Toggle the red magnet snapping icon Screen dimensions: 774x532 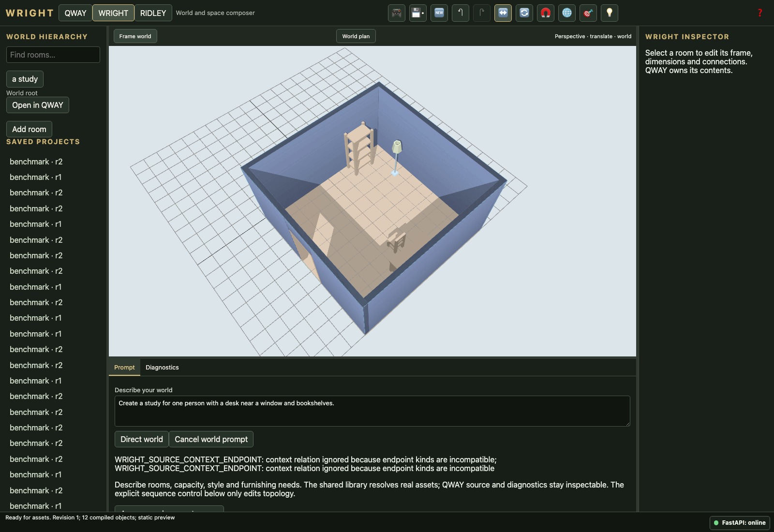546,13
